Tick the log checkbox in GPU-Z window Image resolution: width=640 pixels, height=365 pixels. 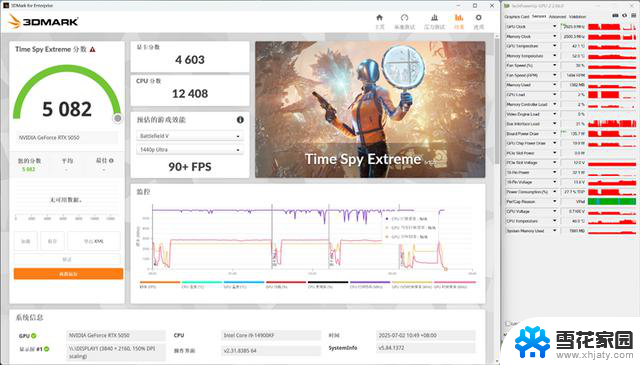pyautogui.click(x=508, y=323)
